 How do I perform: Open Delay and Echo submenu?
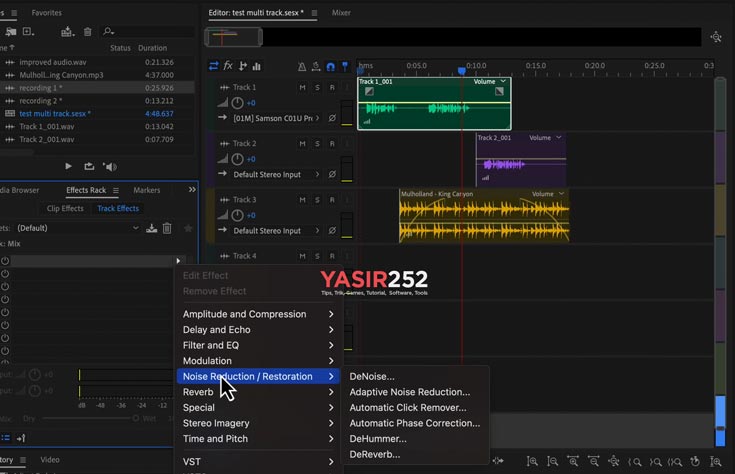point(258,330)
